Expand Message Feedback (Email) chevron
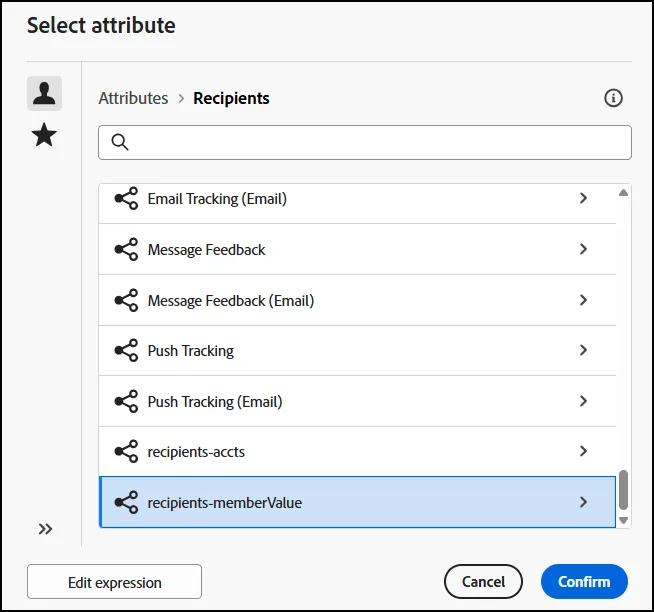This screenshot has width=654, height=612. 584,300
